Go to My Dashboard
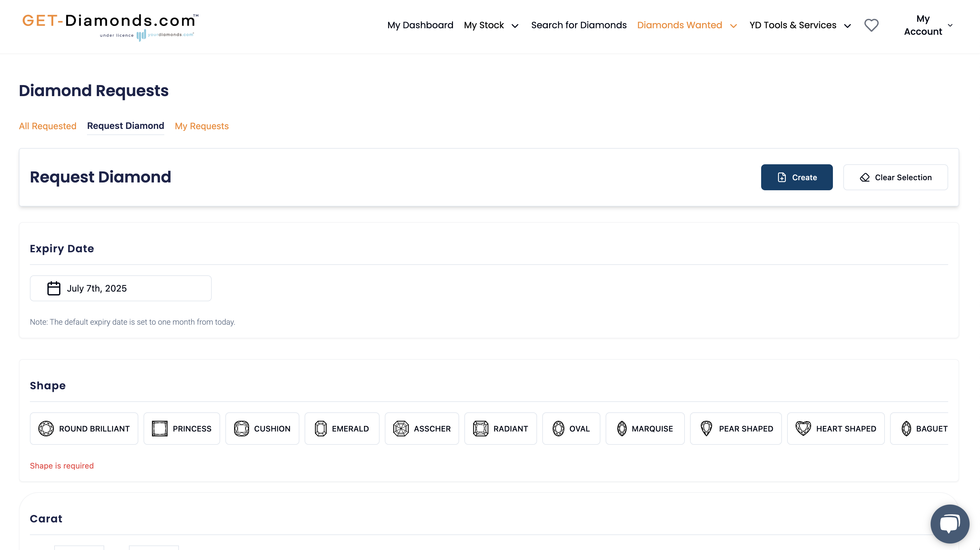This screenshot has height=550, width=980. pos(421,25)
